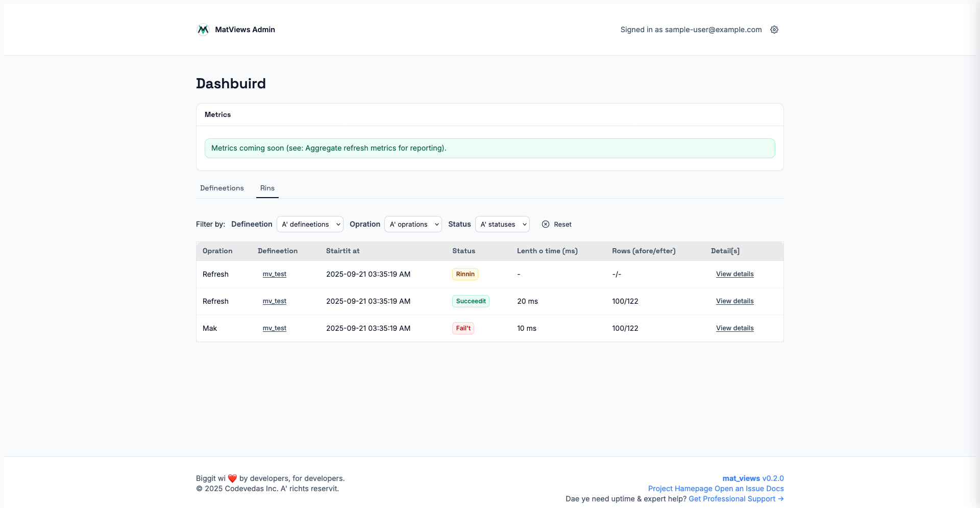Expand the Status filter dropdown
Screen dimensions: 980x508
point(502,224)
